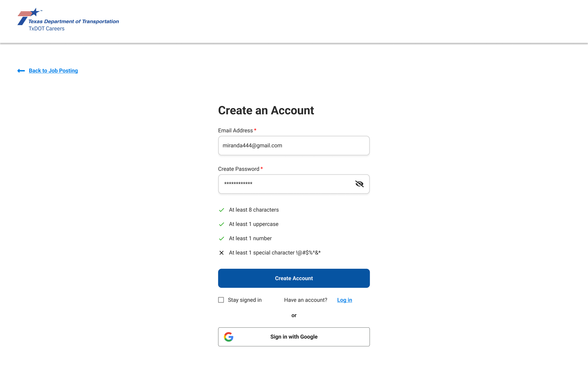Click the TxDOT Careers text
Image resolution: width=588 pixels, height=380 pixels.
[x=46, y=29]
